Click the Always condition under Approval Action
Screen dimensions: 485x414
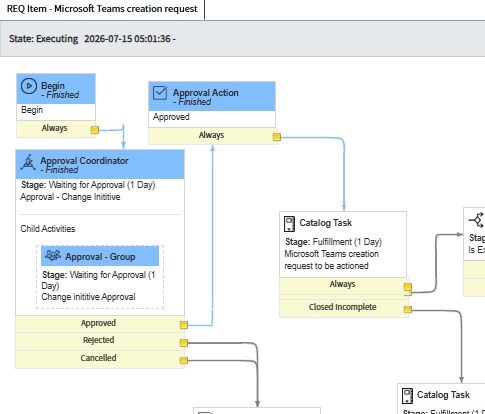212,136
